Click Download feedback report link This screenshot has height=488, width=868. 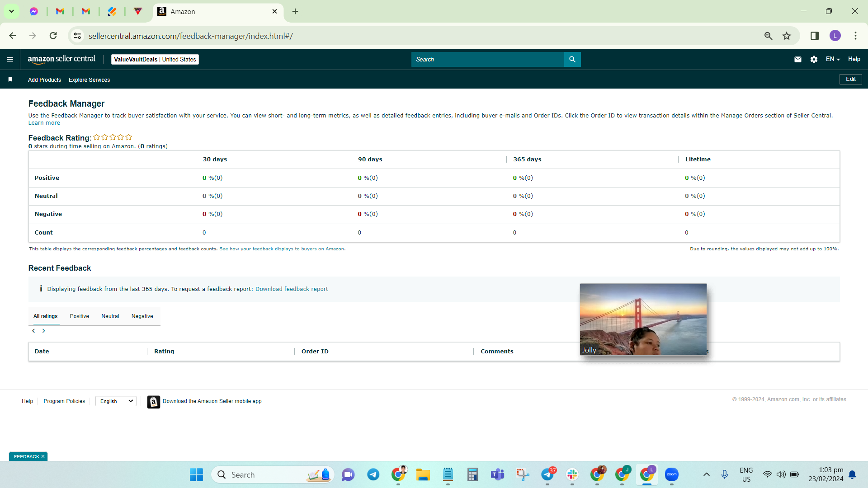pos(292,289)
